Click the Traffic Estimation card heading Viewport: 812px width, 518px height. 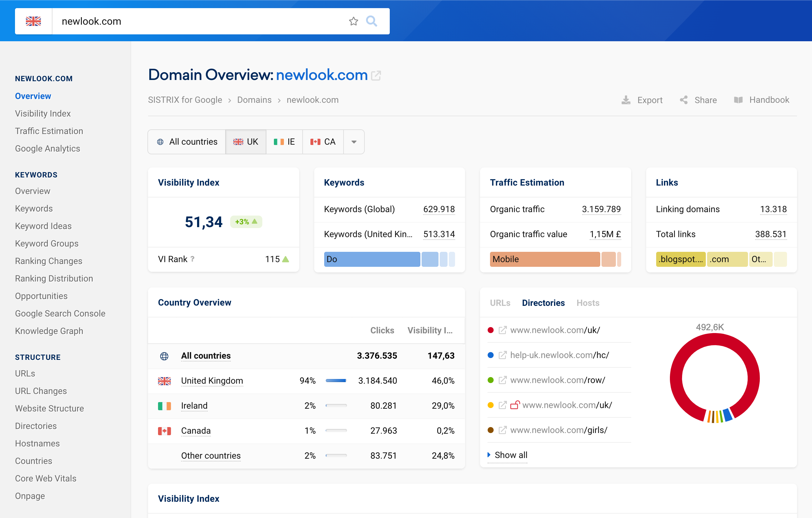click(527, 182)
